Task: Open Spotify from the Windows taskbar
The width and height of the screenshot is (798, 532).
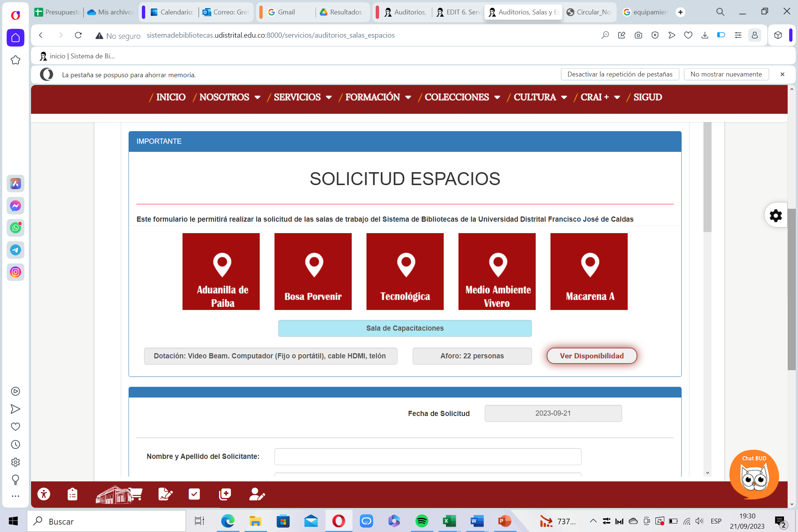Action: 422,521
